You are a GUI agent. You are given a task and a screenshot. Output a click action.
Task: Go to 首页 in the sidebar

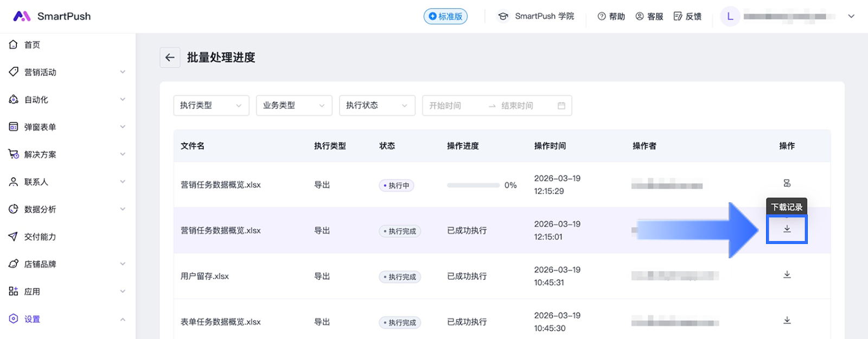coord(32,45)
